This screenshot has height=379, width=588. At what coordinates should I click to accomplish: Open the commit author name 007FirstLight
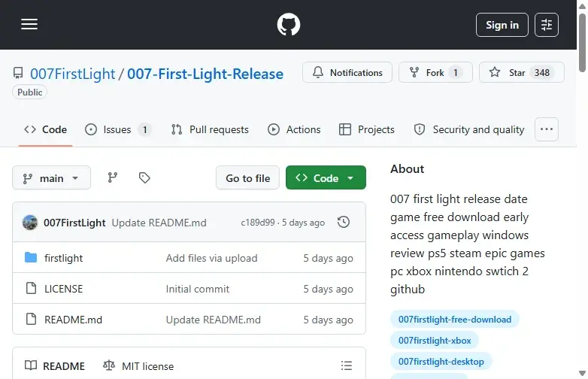coord(74,223)
